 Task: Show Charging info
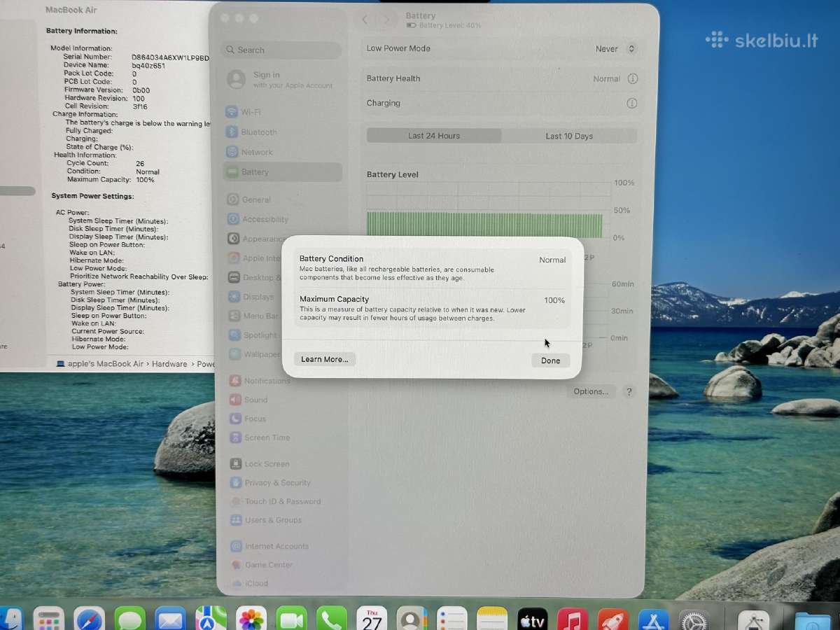pos(632,104)
